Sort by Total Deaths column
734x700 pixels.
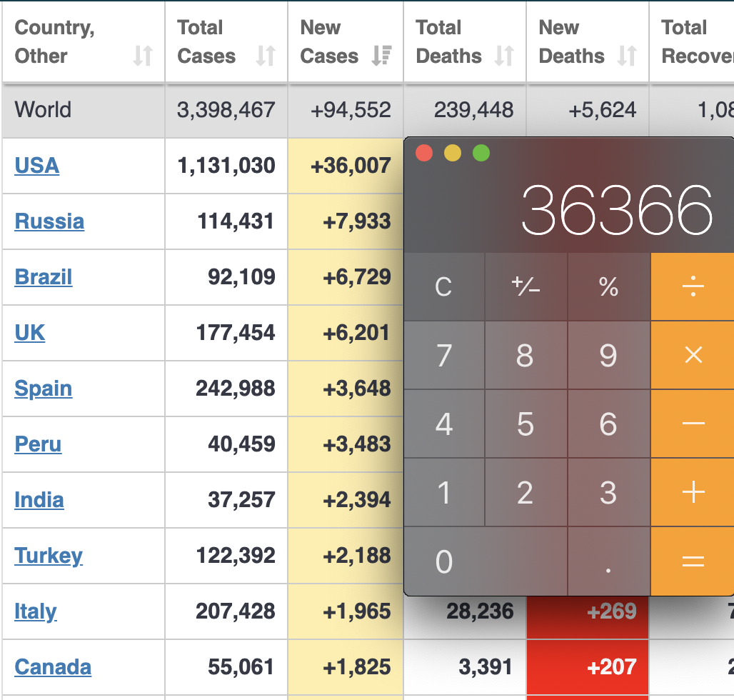point(504,56)
